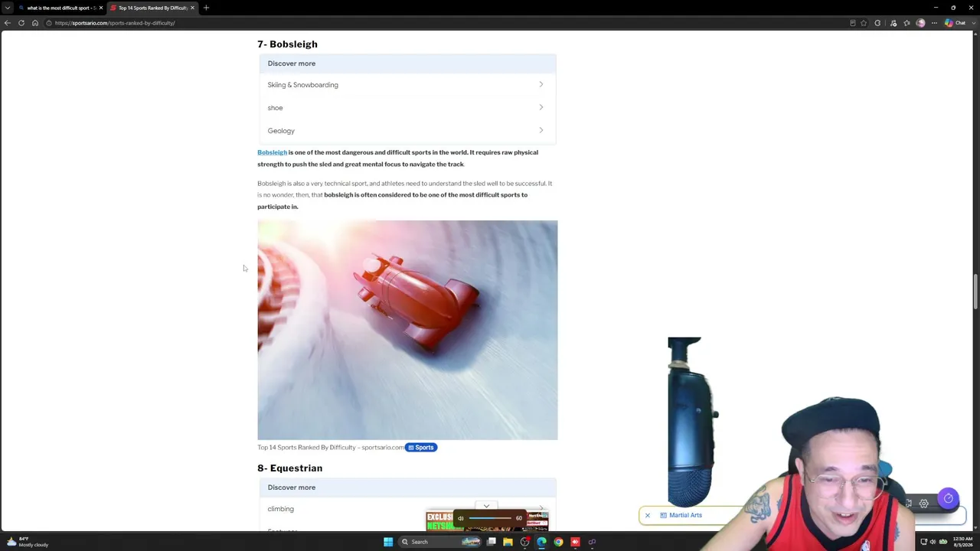Open the browser home page icon
This screenshot has height=551, width=980.
point(34,23)
